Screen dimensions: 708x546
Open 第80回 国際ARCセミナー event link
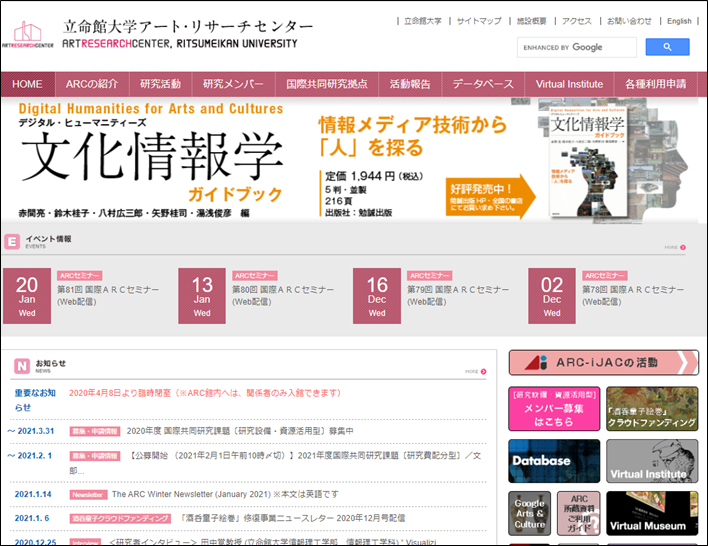pyautogui.click(x=283, y=295)
